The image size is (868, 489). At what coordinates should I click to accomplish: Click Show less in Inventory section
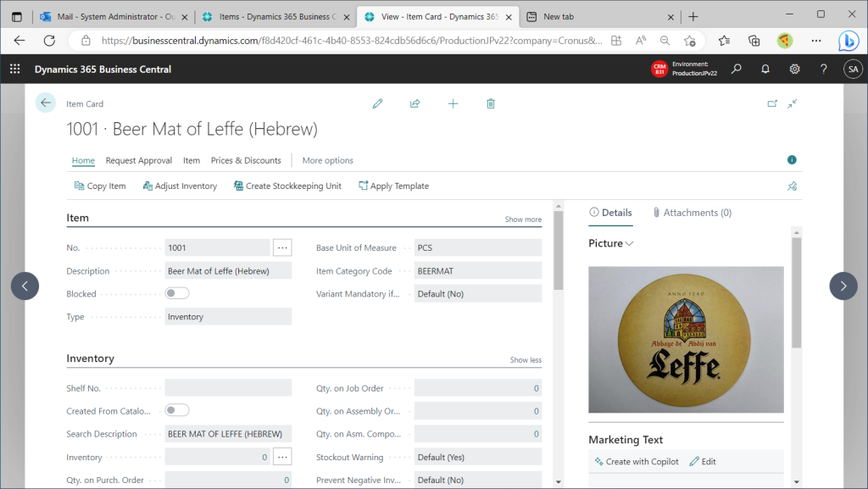tap(526, 360)
